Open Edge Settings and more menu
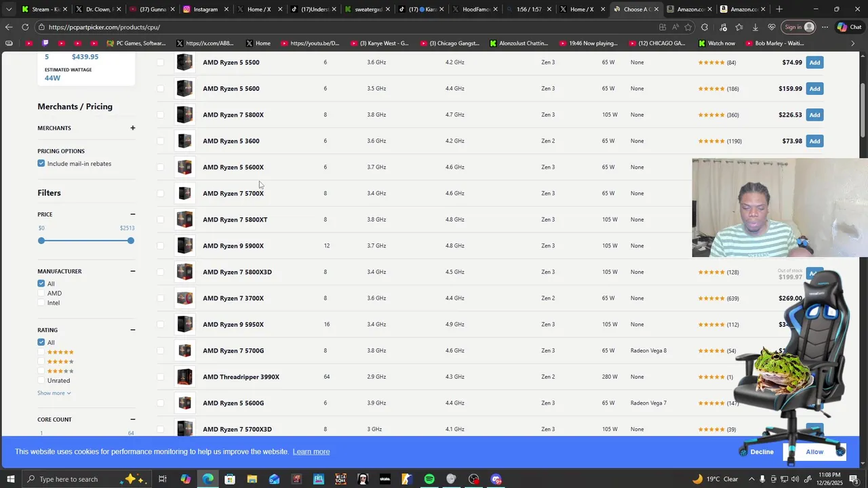The width and height of the screenshot is (868, 488). point(825,27)
